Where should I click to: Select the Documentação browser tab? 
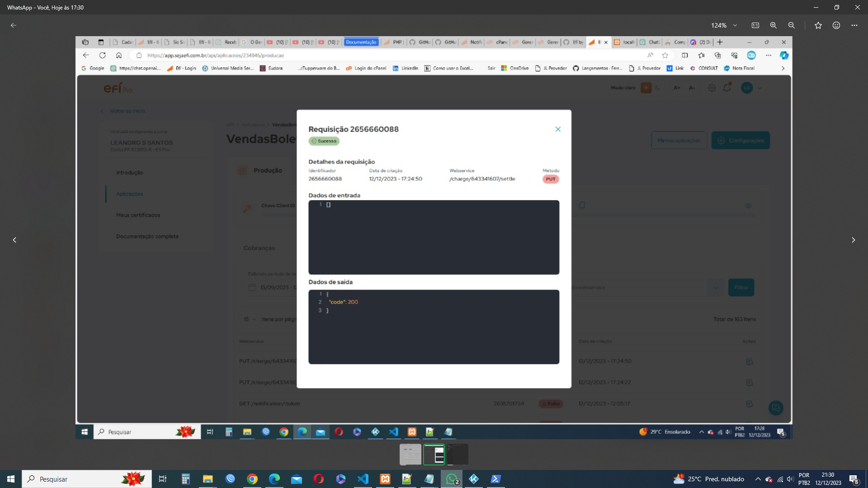point(361,42)
